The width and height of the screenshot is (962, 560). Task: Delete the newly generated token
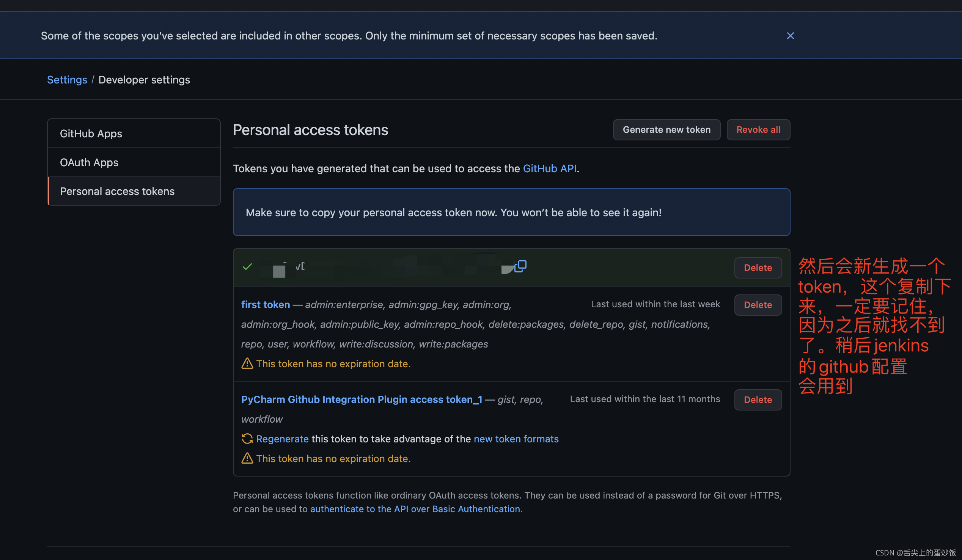758,267
